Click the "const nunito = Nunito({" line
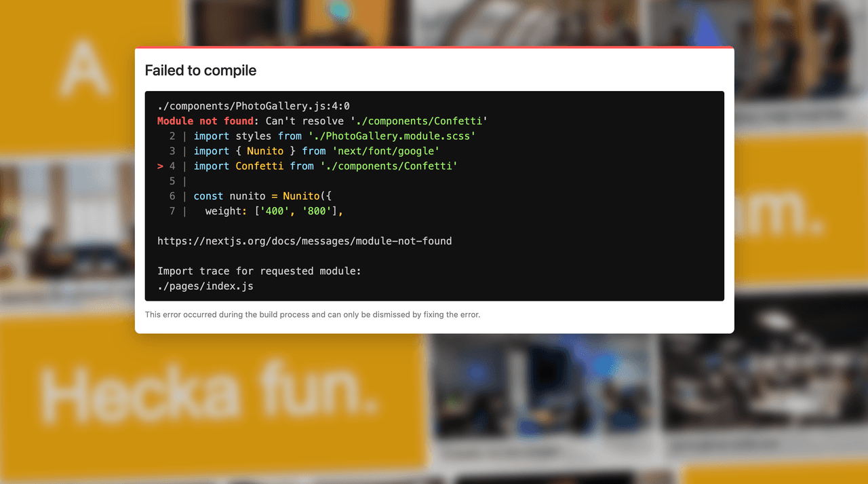 (262, 196)
